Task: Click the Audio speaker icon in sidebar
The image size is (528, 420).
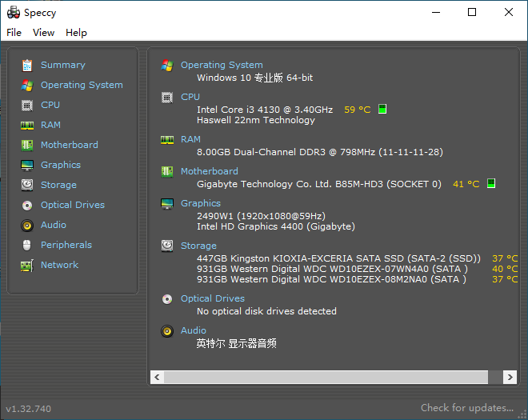Action: (27, 226)
